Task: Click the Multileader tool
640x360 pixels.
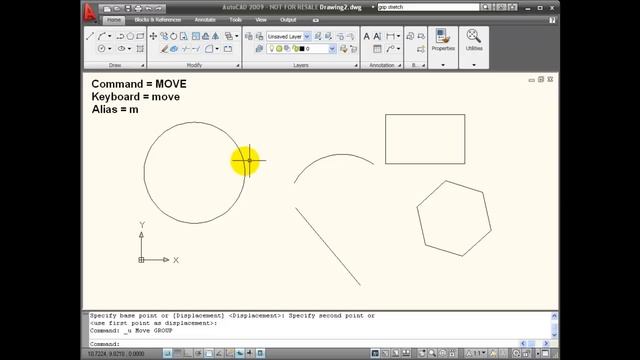Action: pyautogui.click(x=390, y=49)
